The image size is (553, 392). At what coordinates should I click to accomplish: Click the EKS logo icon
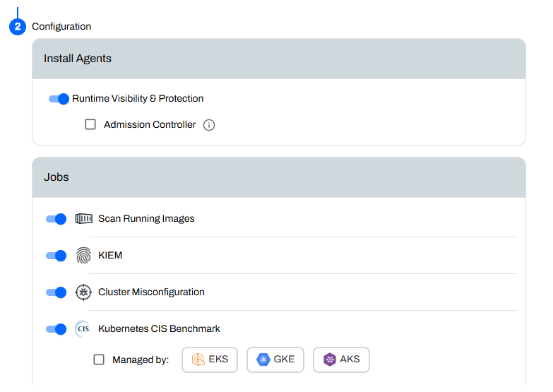click(x=198, y=360)
